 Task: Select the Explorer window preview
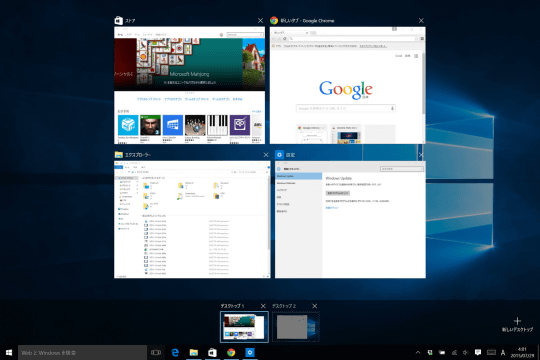[192, 219]
